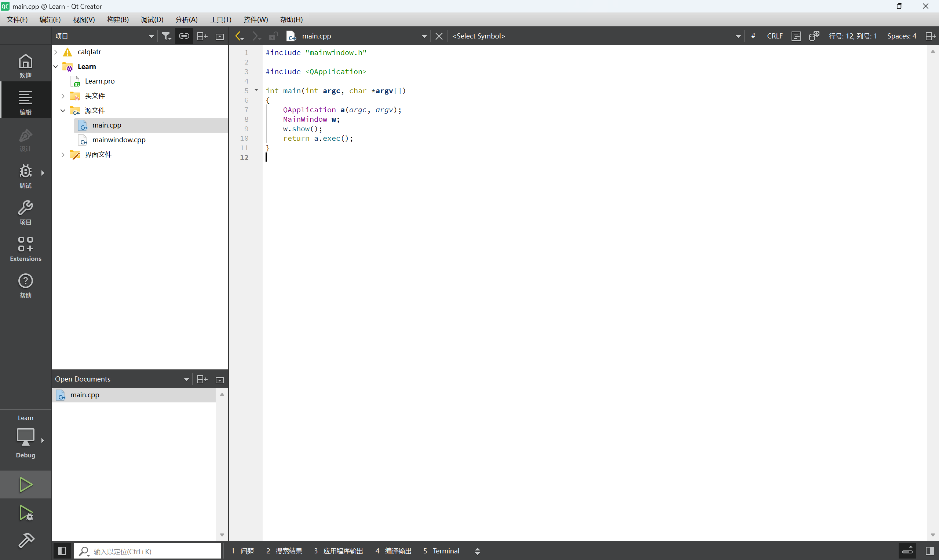Click Open Documents list scroll-down arrow
The width and height of the screenshot is (939, 560).
tap(222, 535)
